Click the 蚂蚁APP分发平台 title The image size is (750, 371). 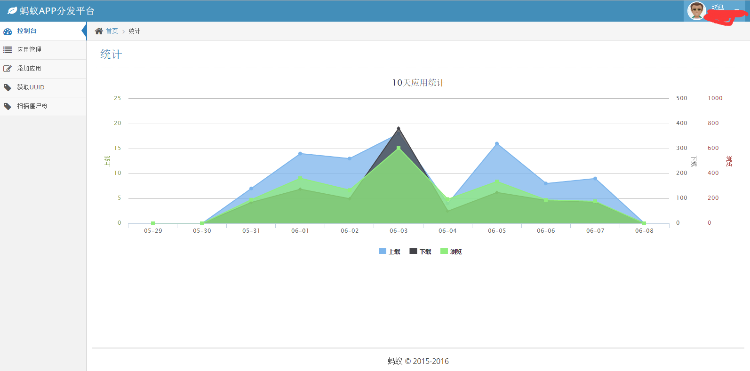[57, 11]
